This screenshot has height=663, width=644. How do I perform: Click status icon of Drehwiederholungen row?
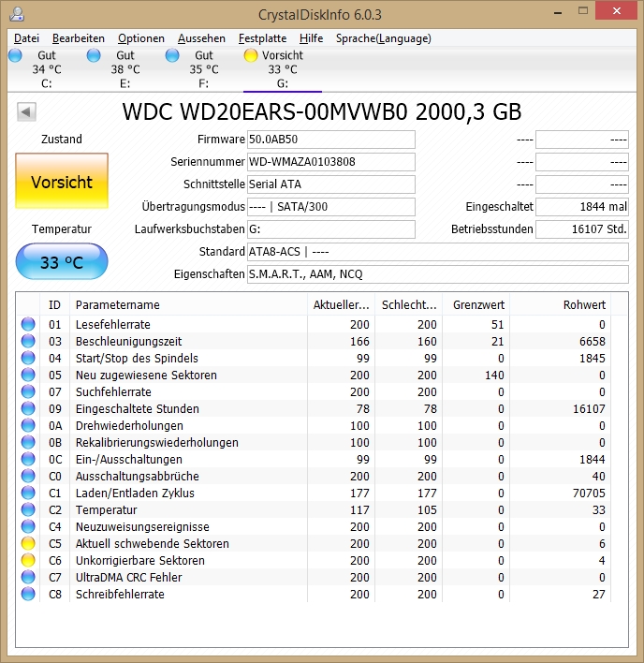coord(28,425)
